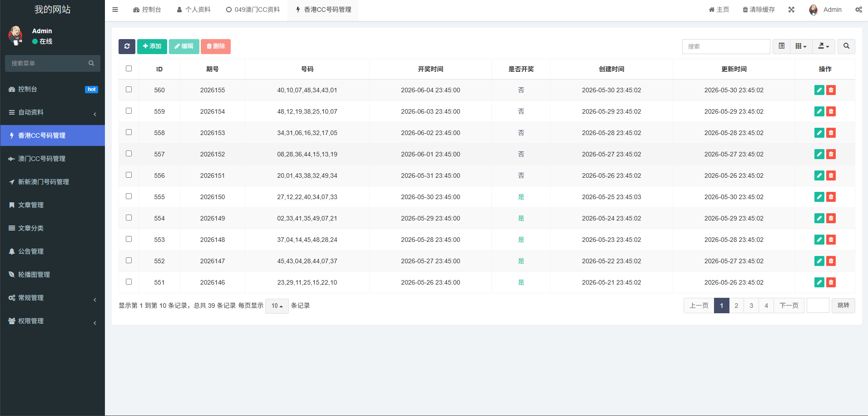
Task: Click the green edit icon for row 560
Action: (819, 90)
